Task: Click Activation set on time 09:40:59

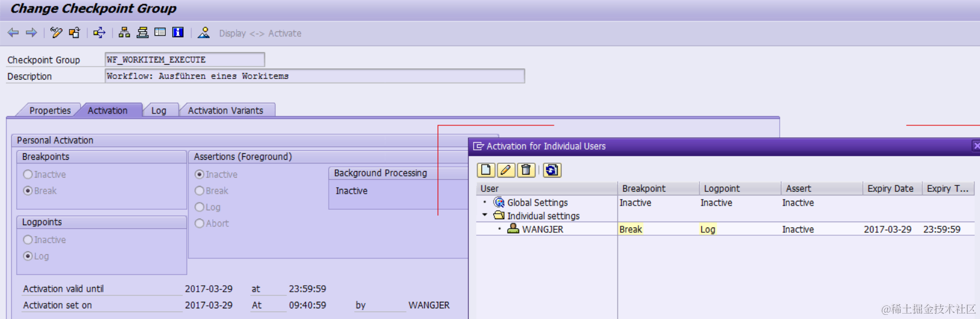Action: point(307,305)
